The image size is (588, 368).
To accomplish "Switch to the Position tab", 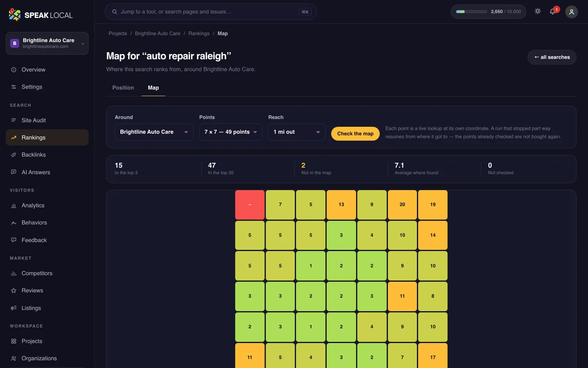I will (123, 88).
